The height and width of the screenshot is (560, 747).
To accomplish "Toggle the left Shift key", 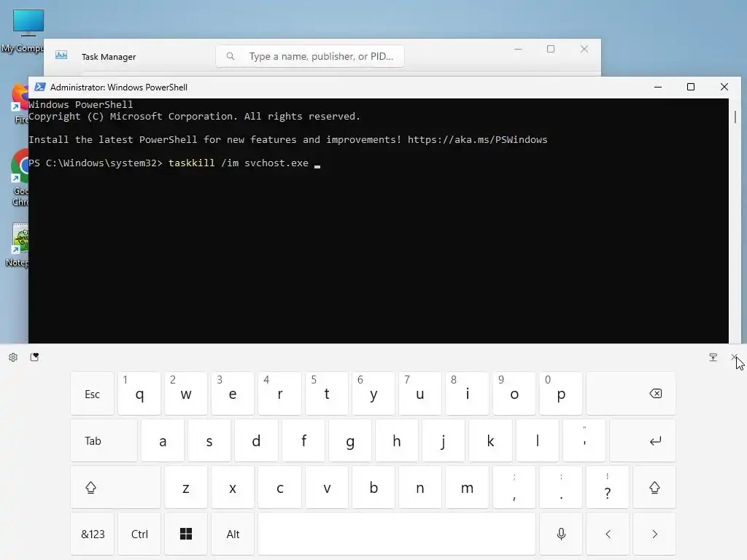I will [x=116, y=487].
